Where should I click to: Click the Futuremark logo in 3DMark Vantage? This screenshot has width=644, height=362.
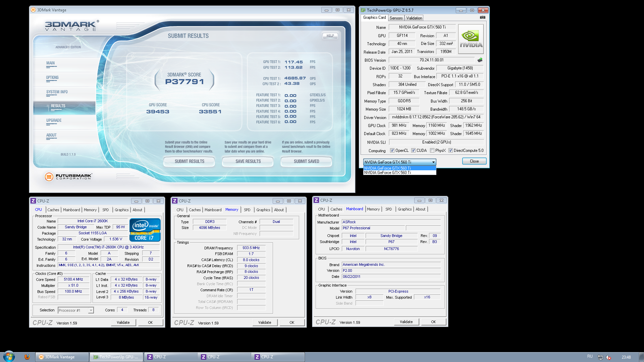point(68,176)
